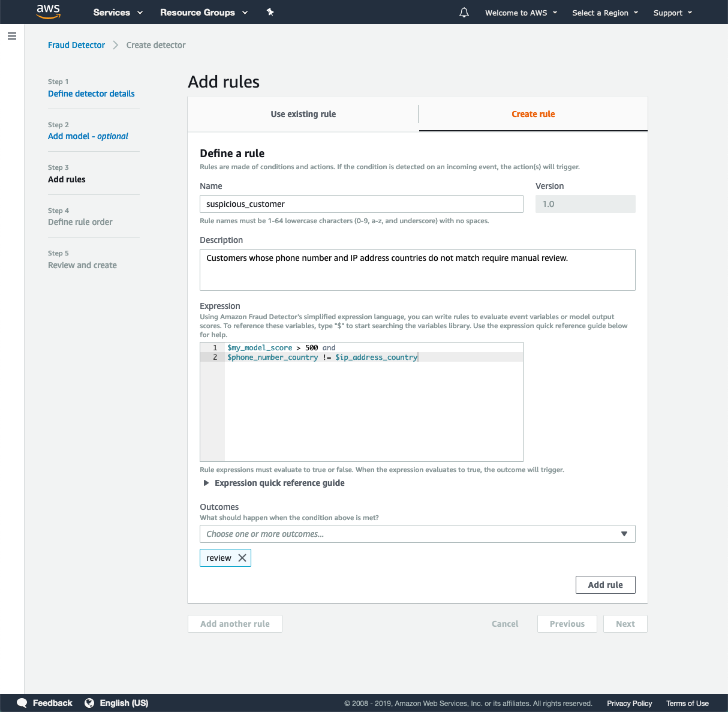Click the Add rules step label

(67, 179)
